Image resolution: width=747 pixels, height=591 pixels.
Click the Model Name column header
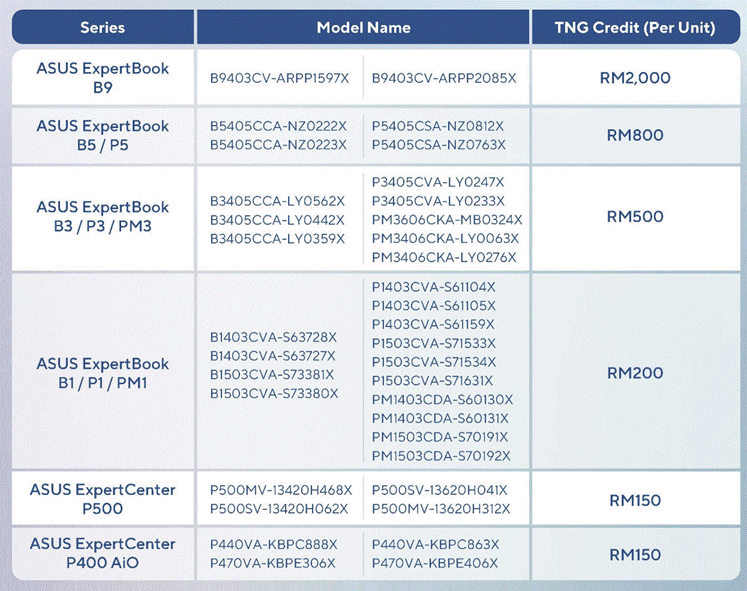point(363,27)
